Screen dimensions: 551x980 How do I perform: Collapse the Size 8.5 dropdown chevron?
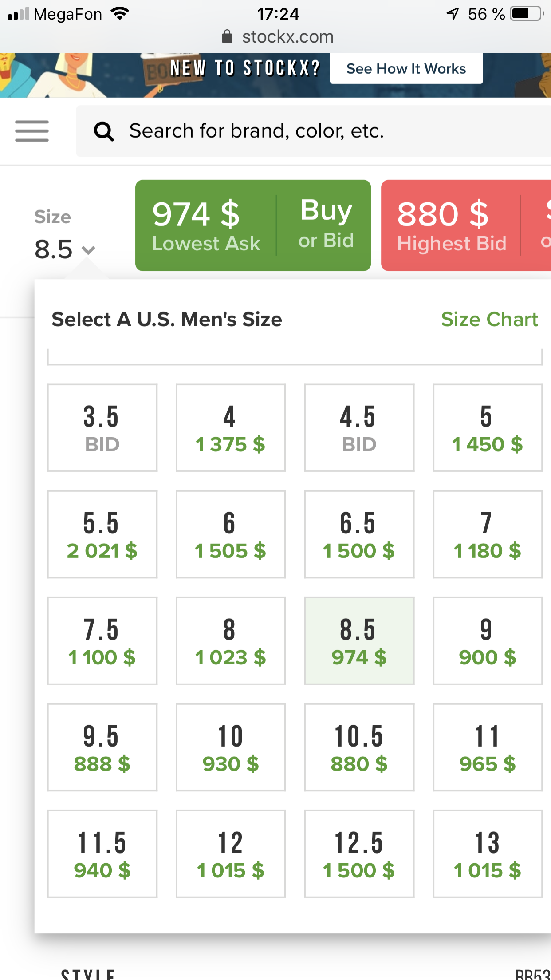click(89, 250)
